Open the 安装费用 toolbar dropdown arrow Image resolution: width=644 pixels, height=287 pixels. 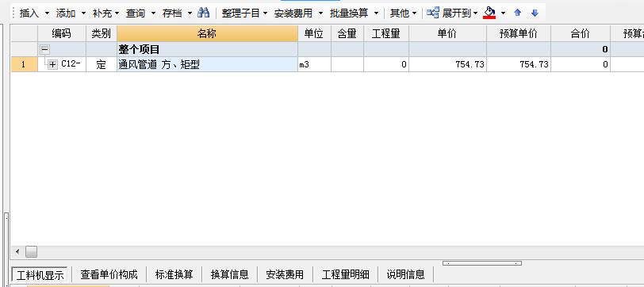coord(320,13)
